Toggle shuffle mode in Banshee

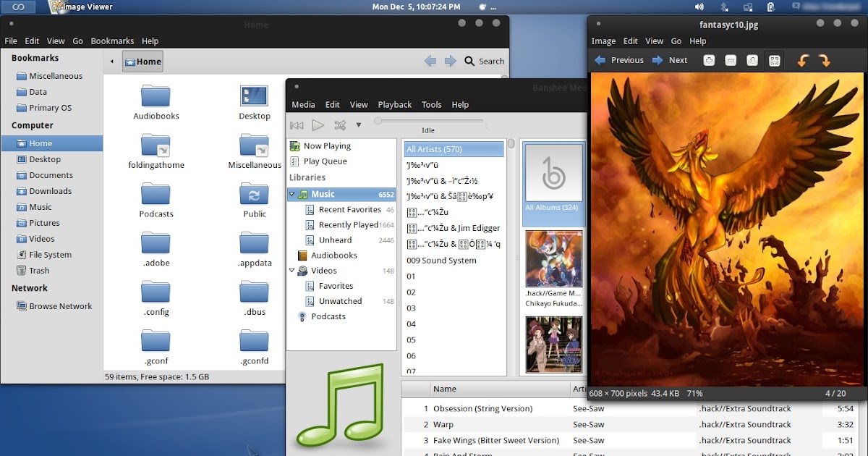pos(339,124)
